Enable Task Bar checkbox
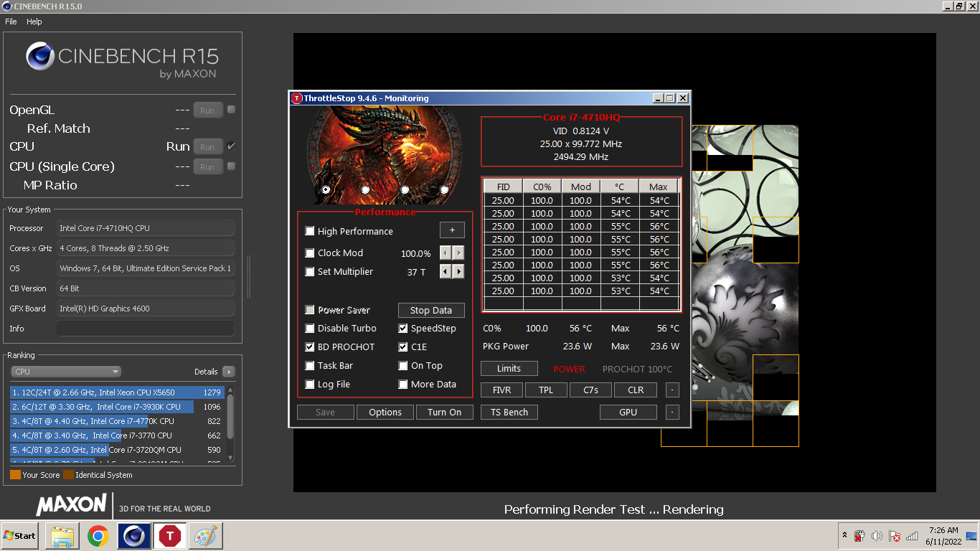980x551 pixels. tap(310, 365)
